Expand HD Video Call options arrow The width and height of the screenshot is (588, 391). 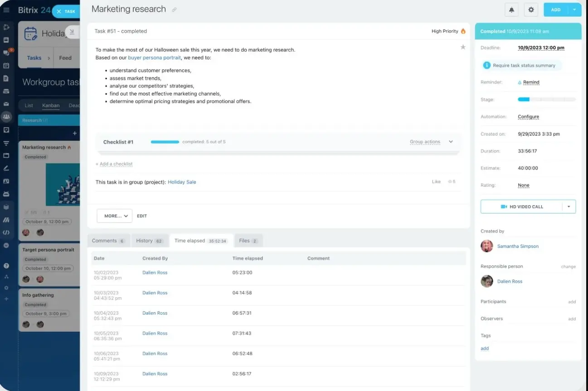[x=569, y=207]
